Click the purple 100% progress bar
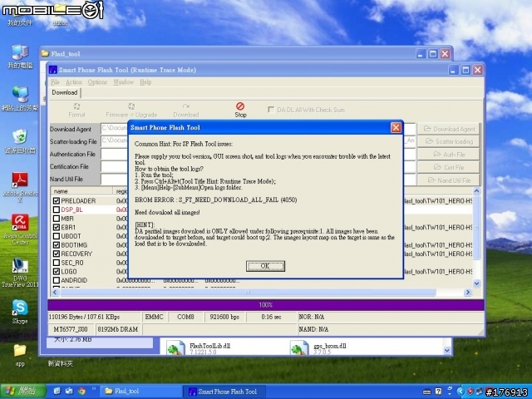The width and height of the screenshot is (532, 399). [266, 305]
